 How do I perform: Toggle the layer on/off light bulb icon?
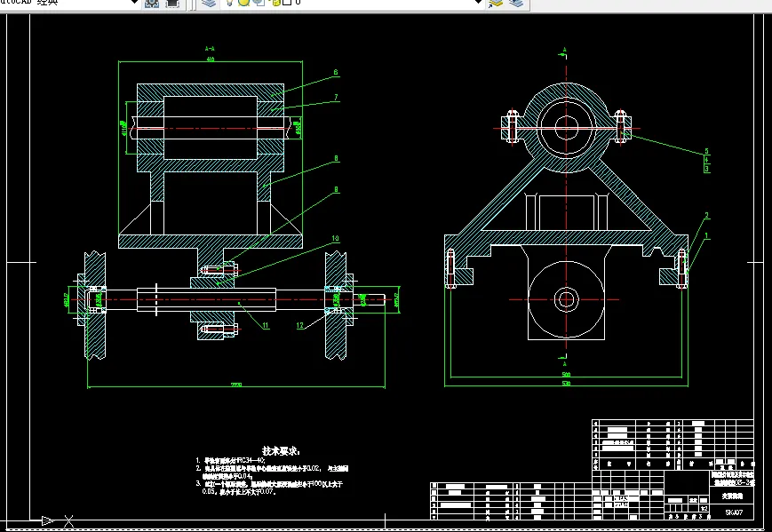(228, 3)
